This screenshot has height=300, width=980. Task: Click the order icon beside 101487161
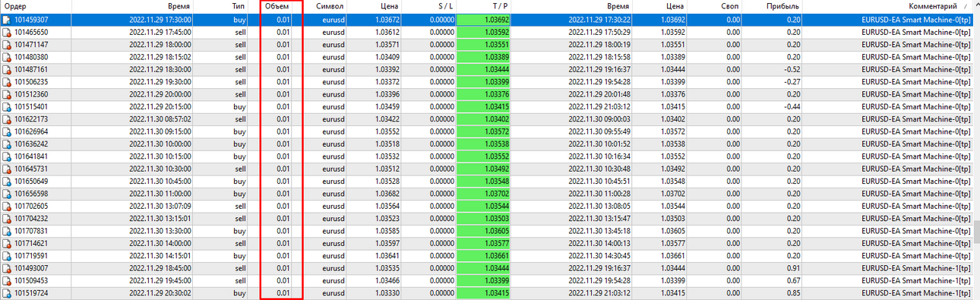click(7, 69)
